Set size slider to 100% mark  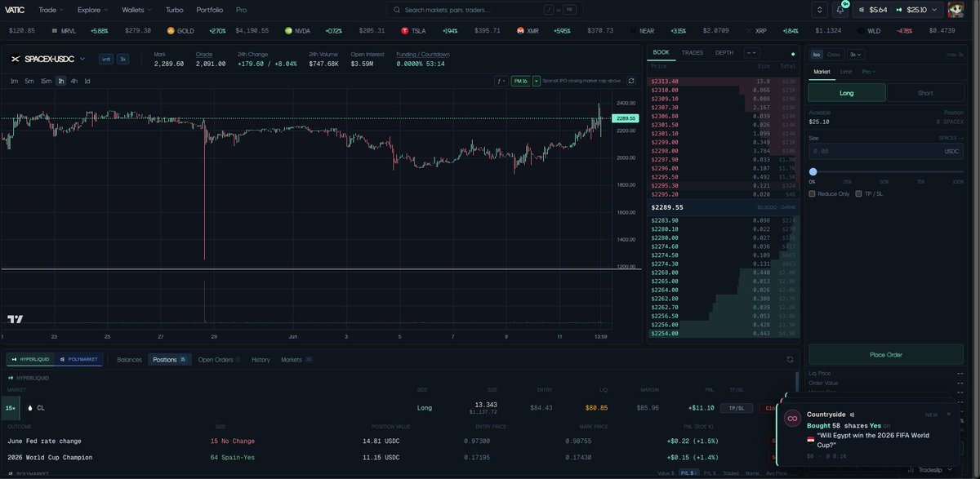[x=959, y=181]
